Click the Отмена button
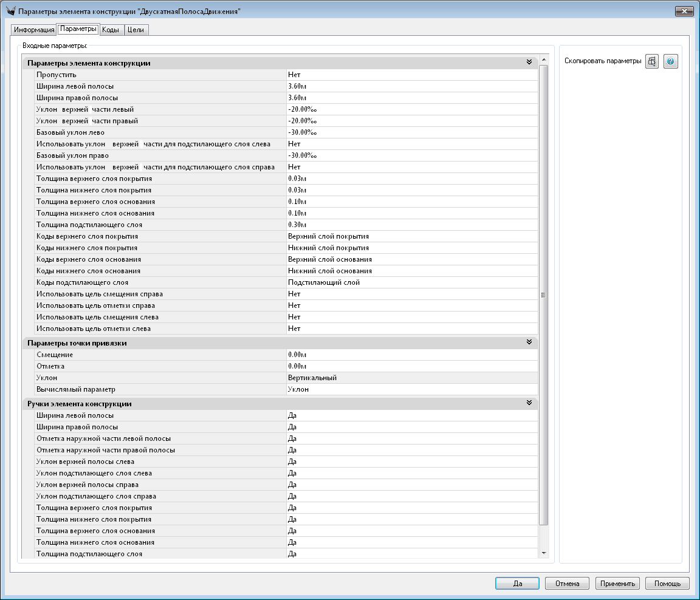700x600 pixels. (x=567, y=584)
